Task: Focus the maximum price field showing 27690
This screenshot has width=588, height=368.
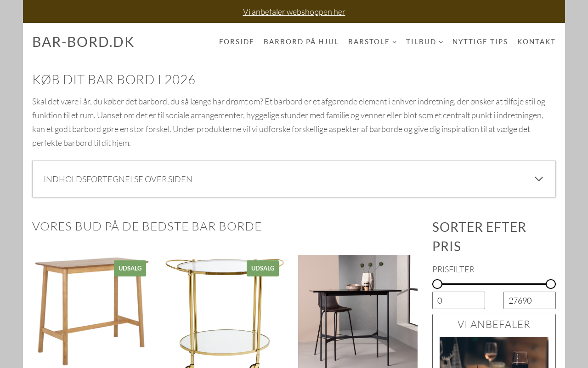Action: [x=530, y=300]
